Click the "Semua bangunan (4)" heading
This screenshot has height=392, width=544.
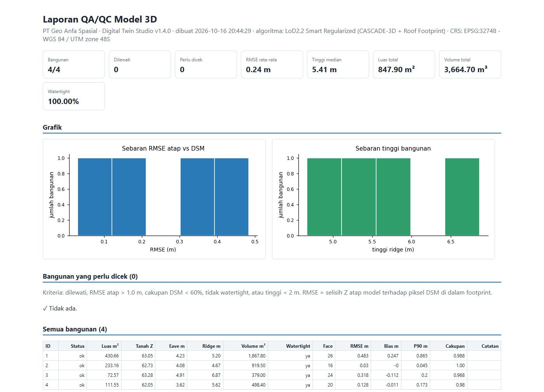[75, 329]
